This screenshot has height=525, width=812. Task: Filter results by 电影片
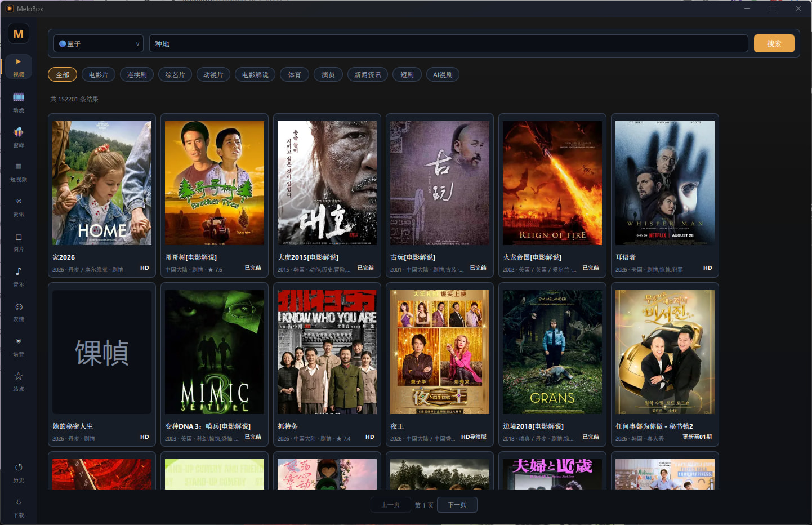pos(99,74)
